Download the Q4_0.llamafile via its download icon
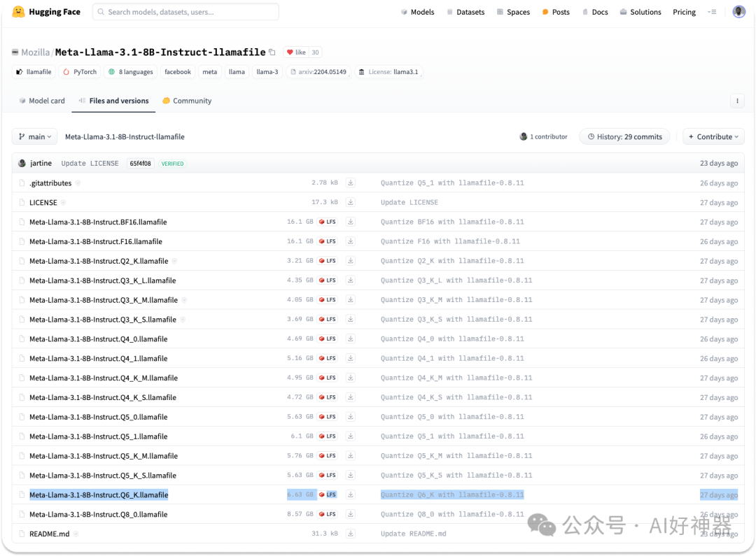 [x=351, y=338]
